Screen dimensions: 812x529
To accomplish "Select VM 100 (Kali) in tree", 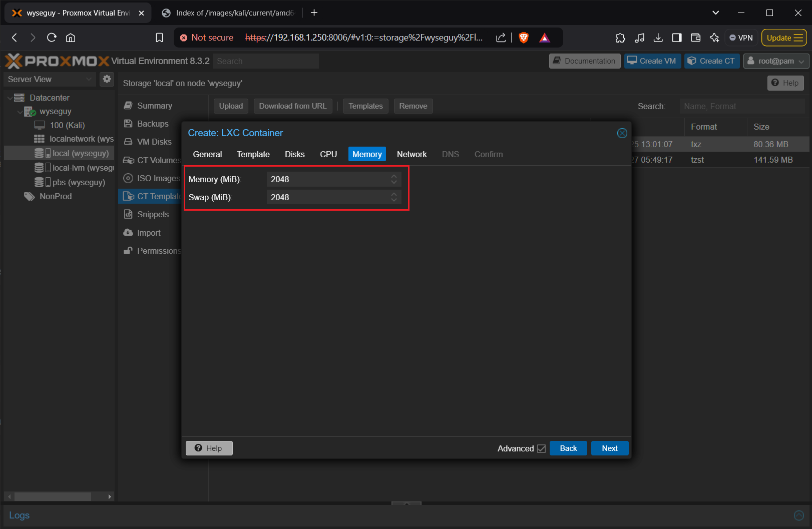I will click(x=67, y=125).
